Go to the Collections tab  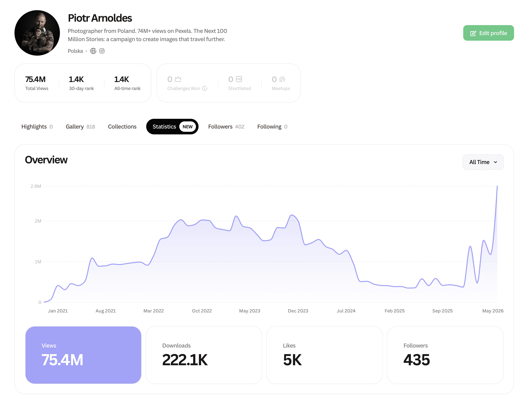click(122, 127)
